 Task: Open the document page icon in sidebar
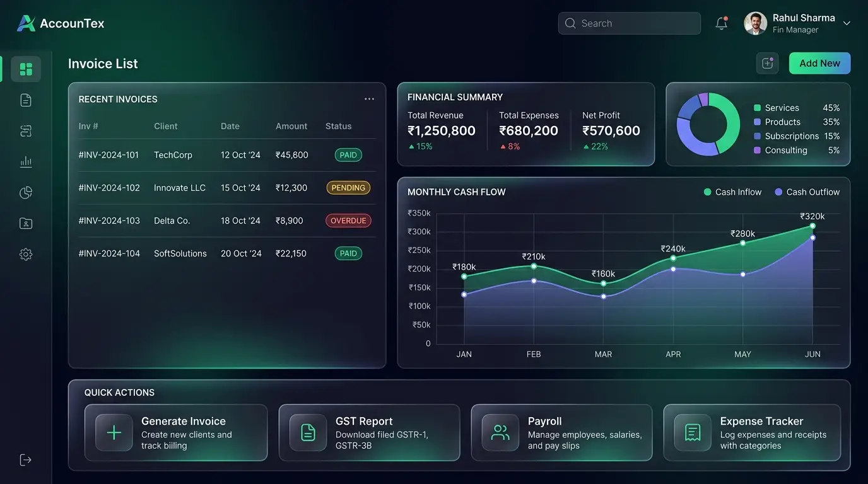tap(26, 100)
